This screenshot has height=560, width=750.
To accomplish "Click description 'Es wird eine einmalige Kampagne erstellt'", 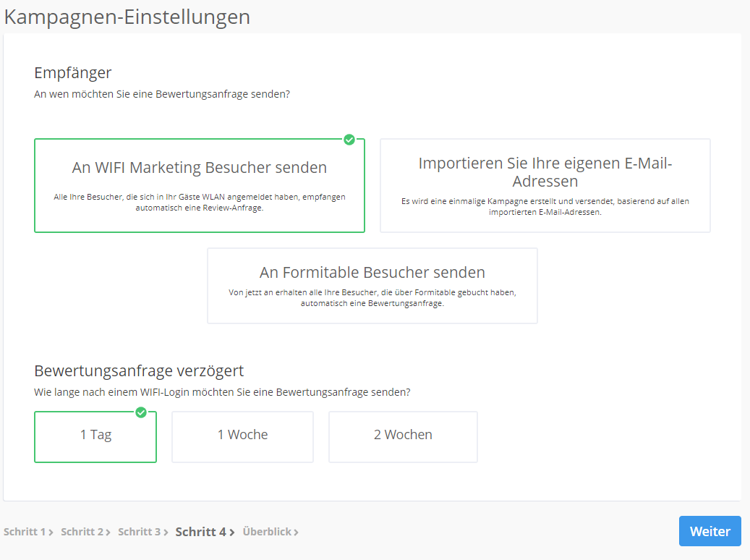I will point(545,206).
